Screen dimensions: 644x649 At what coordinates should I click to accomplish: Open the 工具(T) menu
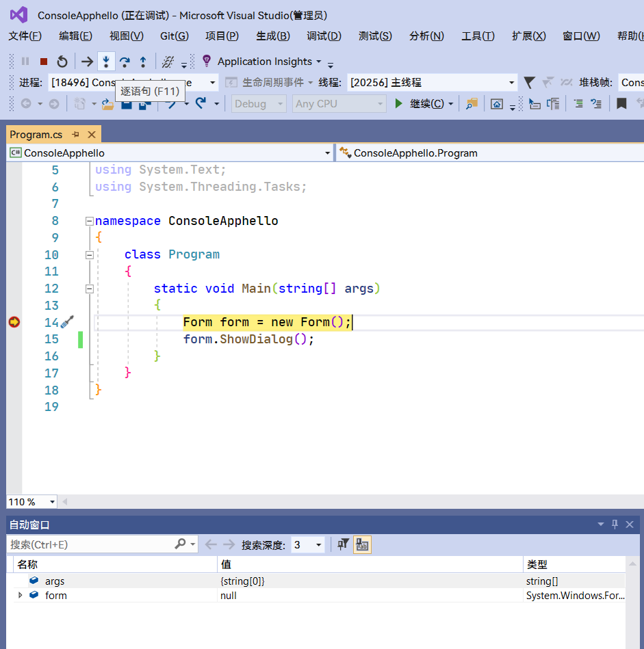point(478,36)
